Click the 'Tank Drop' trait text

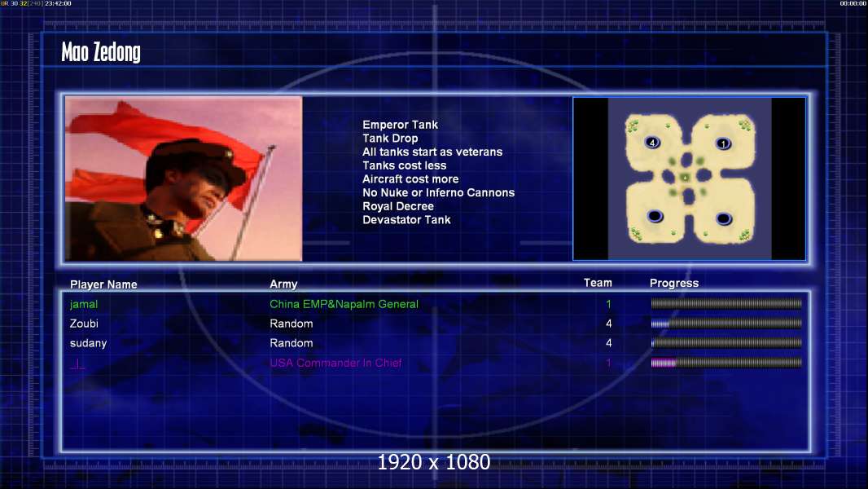point(390,139)
